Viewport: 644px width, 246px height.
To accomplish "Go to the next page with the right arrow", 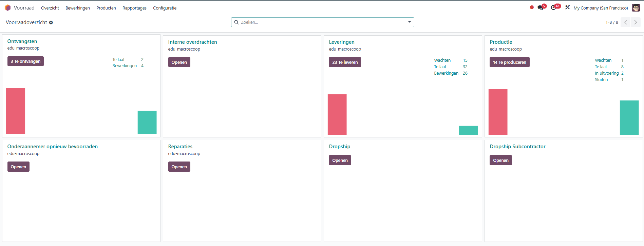I will (636, 22).
